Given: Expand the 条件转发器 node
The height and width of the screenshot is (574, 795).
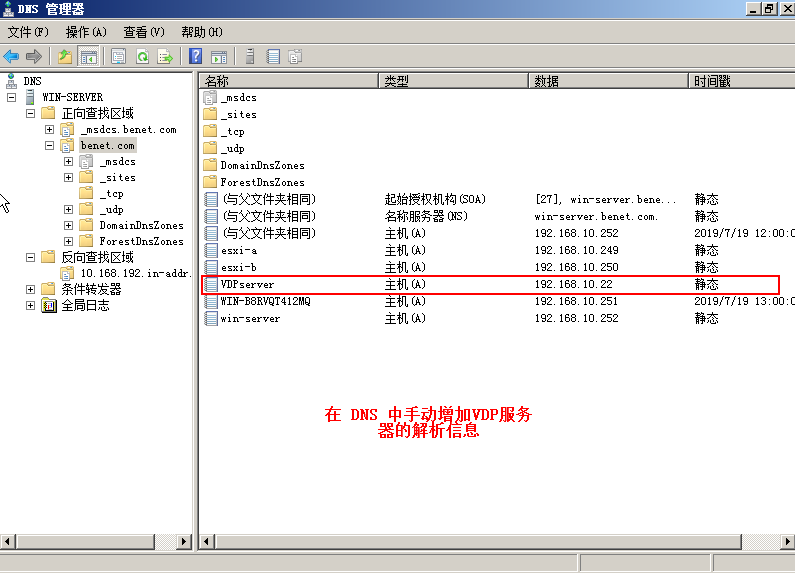Looking at the screenshot, I should pos(30,290).
